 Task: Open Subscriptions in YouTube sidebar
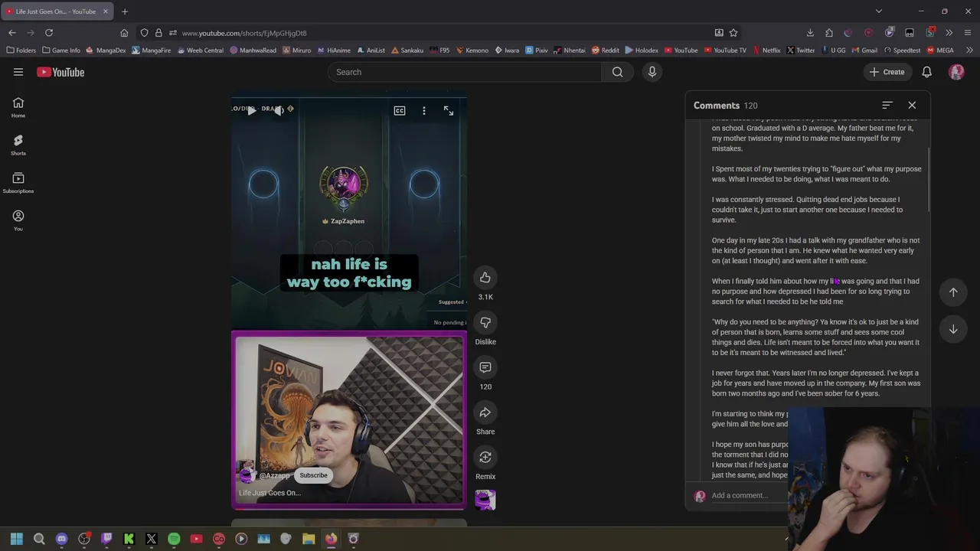(18, 182)
